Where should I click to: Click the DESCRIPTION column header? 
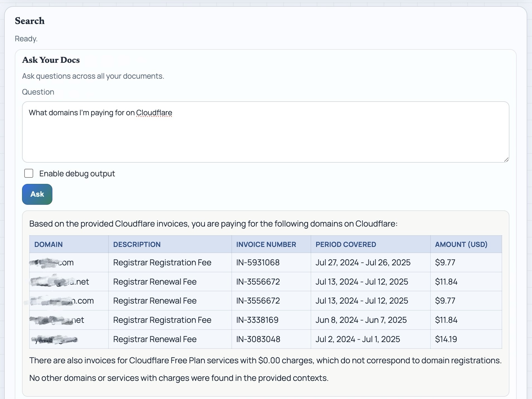coord(137,244)
